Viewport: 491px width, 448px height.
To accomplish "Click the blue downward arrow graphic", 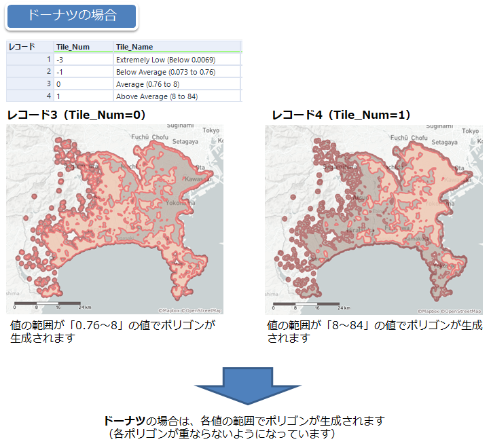I will click(x=245, y=386).
